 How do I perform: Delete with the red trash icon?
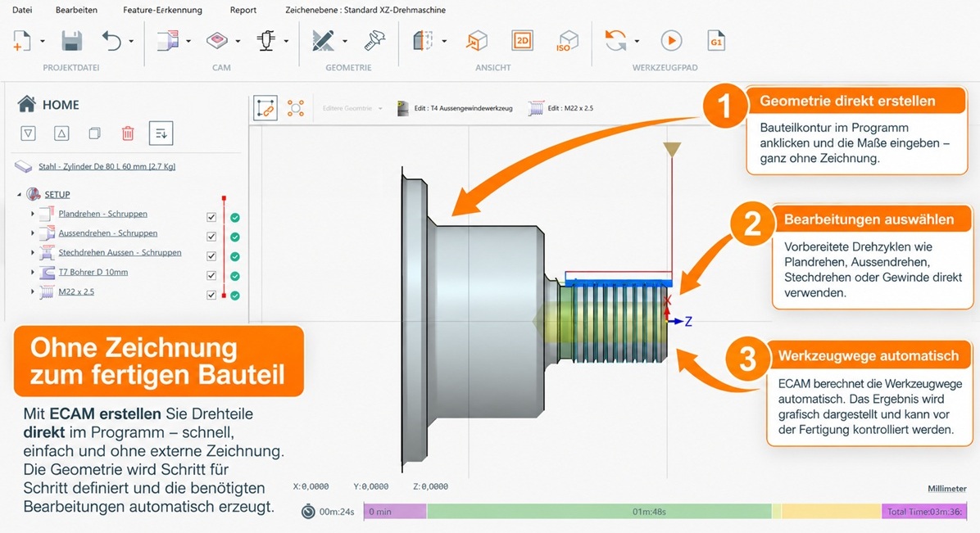pyautogui.click(x=128, y=133)
